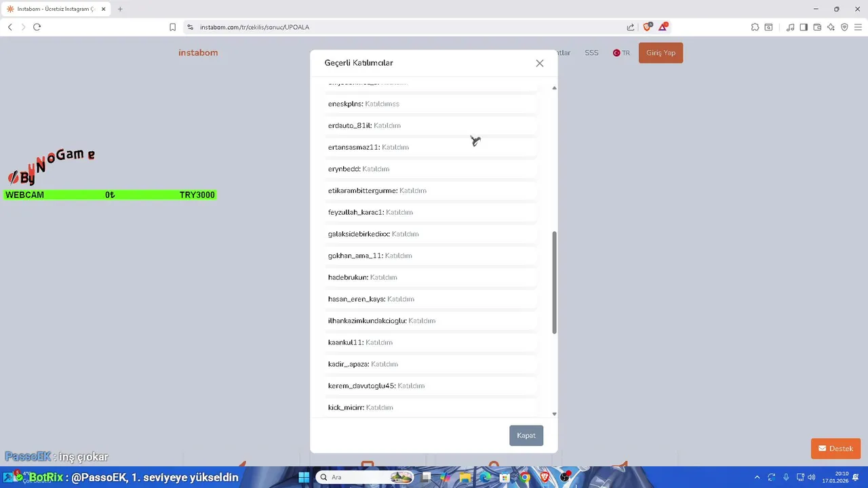
Task: Open clock and date flyout
Action: [835, 477]
